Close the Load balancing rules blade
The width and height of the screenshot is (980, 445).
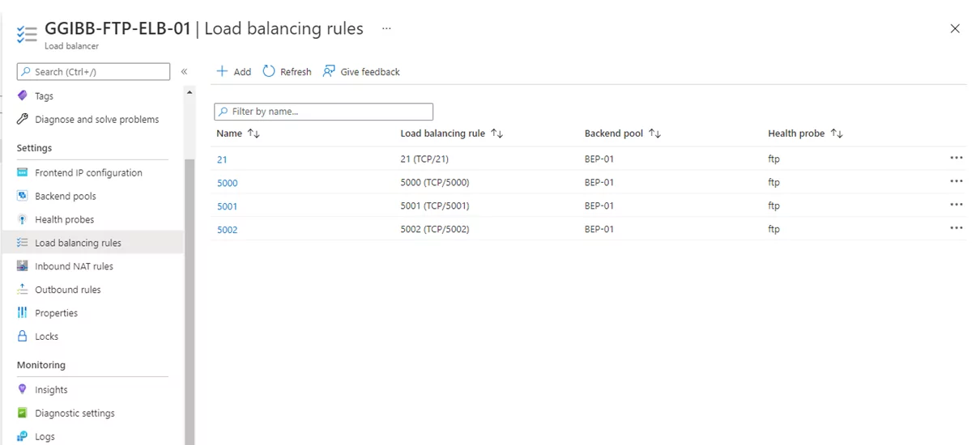click(955, 28)
